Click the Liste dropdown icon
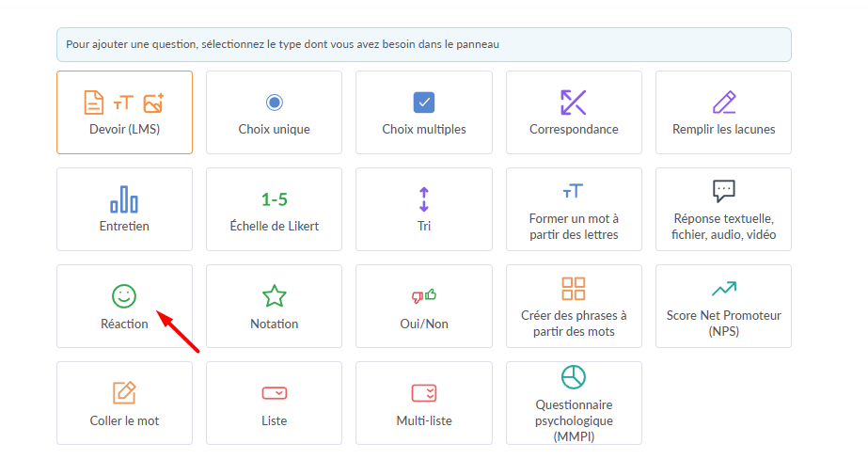868x459 pixels. point(274,393)
